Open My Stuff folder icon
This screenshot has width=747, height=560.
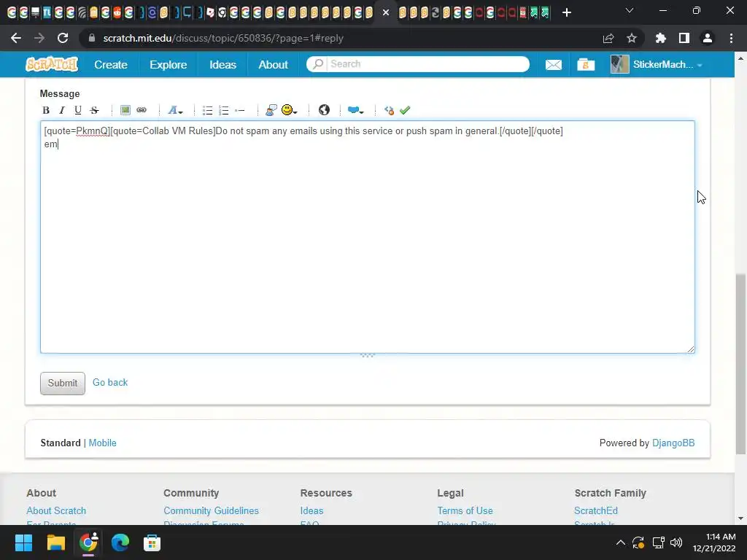point(586,64)
